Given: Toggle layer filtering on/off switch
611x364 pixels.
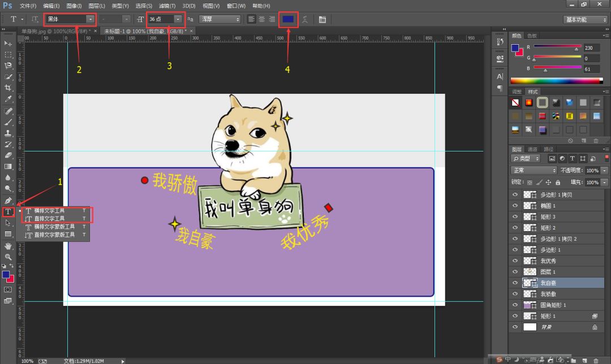Looking at the screenshot, I should [x=606, y=158].
